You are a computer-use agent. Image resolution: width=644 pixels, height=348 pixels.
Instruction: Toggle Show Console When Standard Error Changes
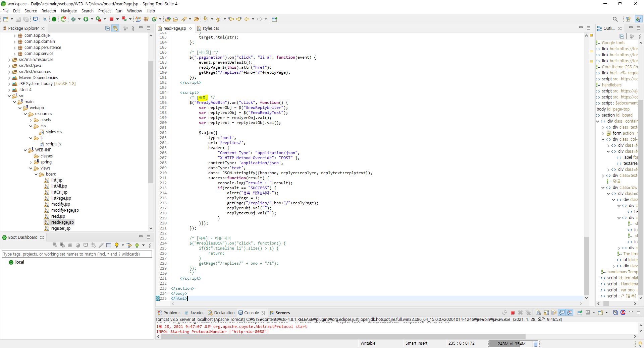[x=570, y=312]
